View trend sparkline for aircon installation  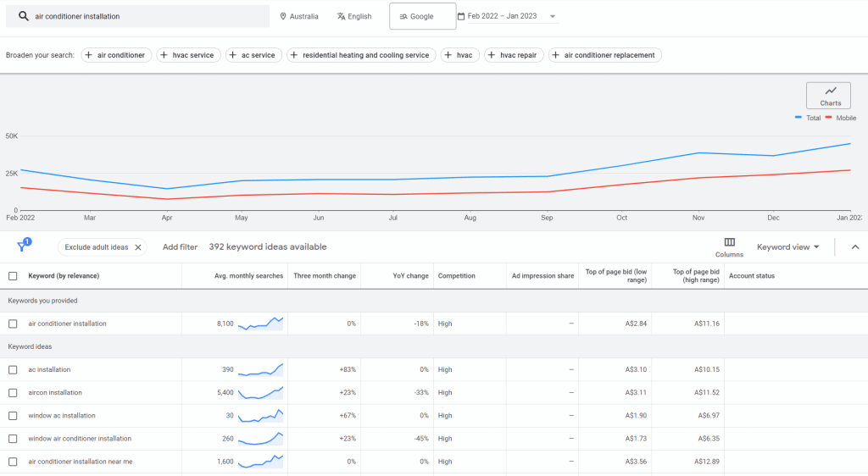pyautogui.click(x=261, y=392)
